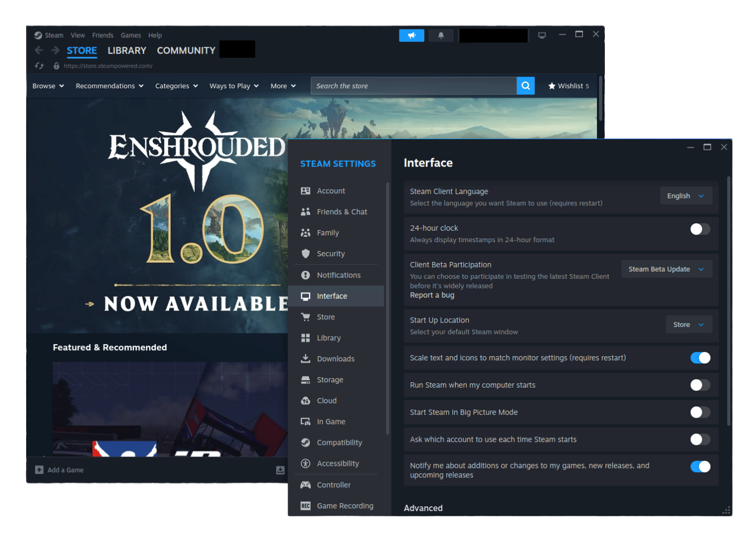The height and width of the screenshot is (541, 756).
Task: Go back with the back arrow
Action: pos(39,50)
